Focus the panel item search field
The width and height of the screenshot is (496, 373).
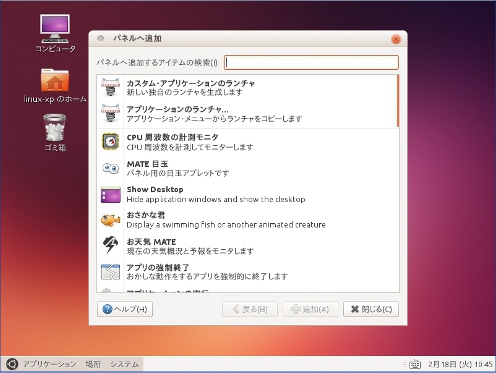coord(311,62)
